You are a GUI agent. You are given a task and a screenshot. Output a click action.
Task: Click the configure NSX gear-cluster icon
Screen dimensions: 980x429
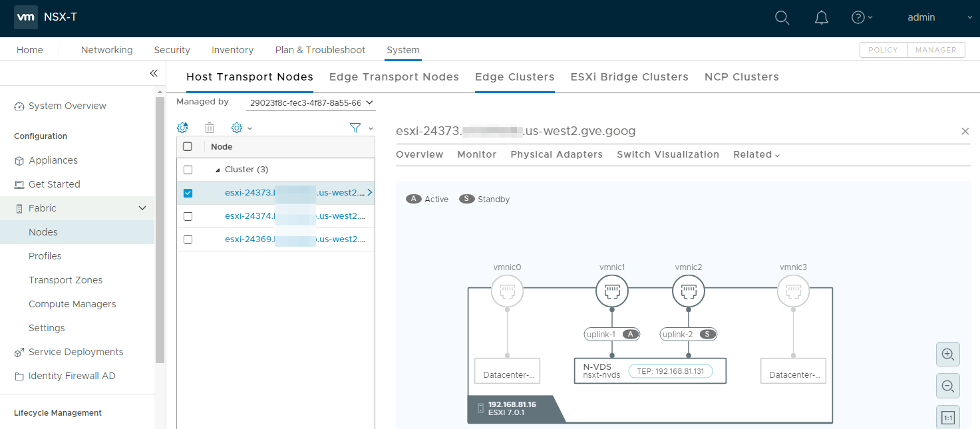point(183,128)
